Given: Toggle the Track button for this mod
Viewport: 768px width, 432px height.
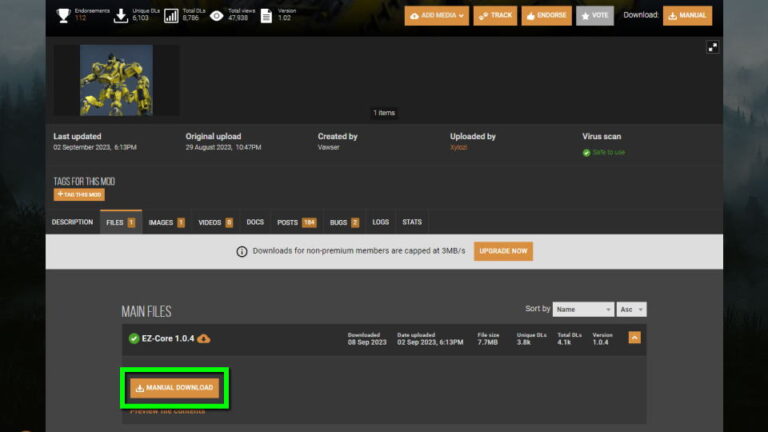Looking at the screenshot, I should click(494, 16).
